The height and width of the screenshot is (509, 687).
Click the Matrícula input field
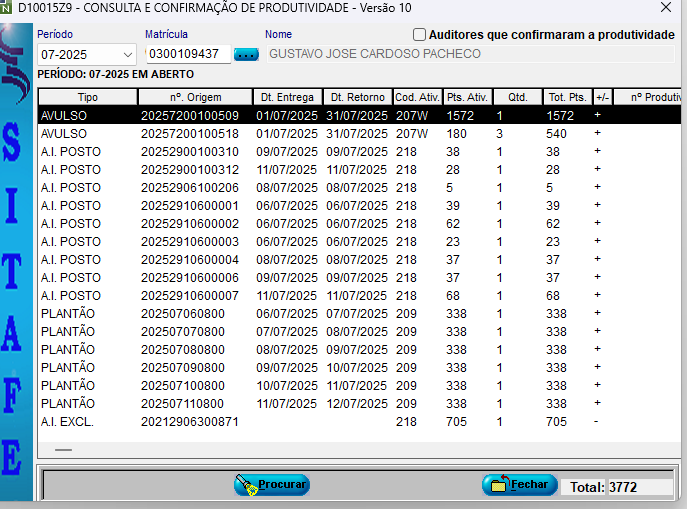click(x=187, y=54)
